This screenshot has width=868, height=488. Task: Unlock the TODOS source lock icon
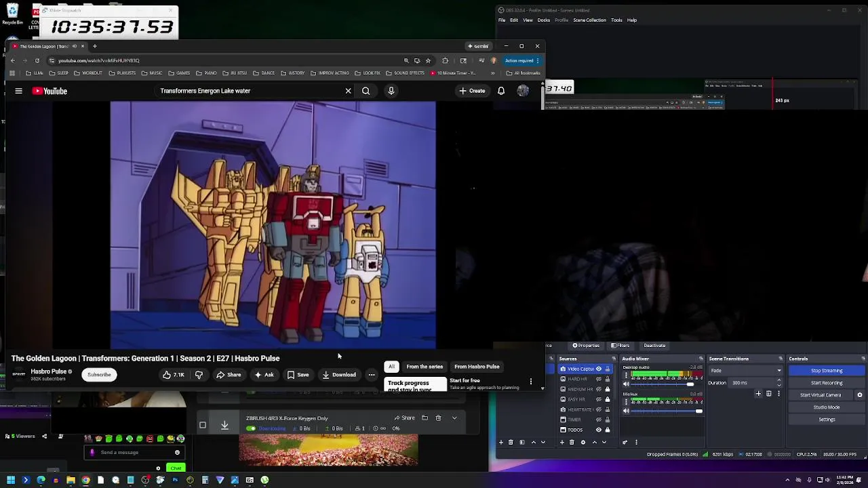tap(608, 430)
